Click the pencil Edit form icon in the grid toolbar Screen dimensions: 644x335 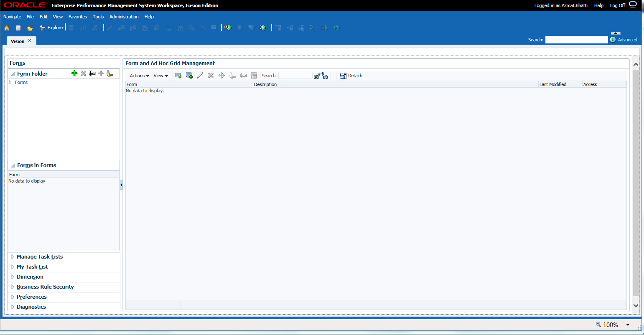coord(200,76)
